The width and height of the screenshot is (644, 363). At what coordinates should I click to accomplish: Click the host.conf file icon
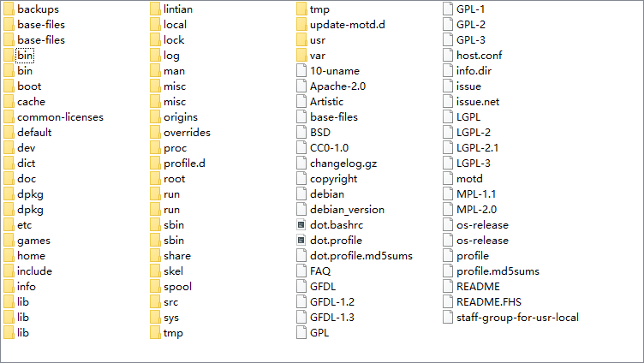[x=448, y=56]
